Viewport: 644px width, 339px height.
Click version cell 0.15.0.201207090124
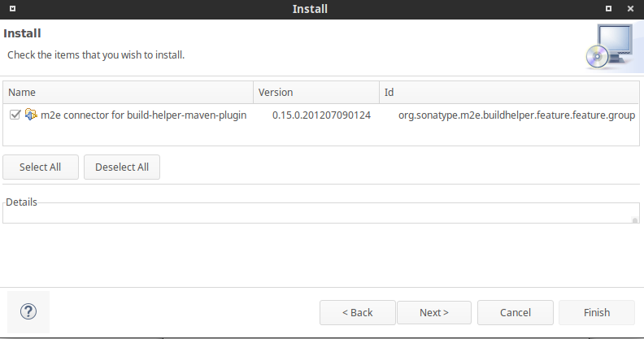[321, 115]
